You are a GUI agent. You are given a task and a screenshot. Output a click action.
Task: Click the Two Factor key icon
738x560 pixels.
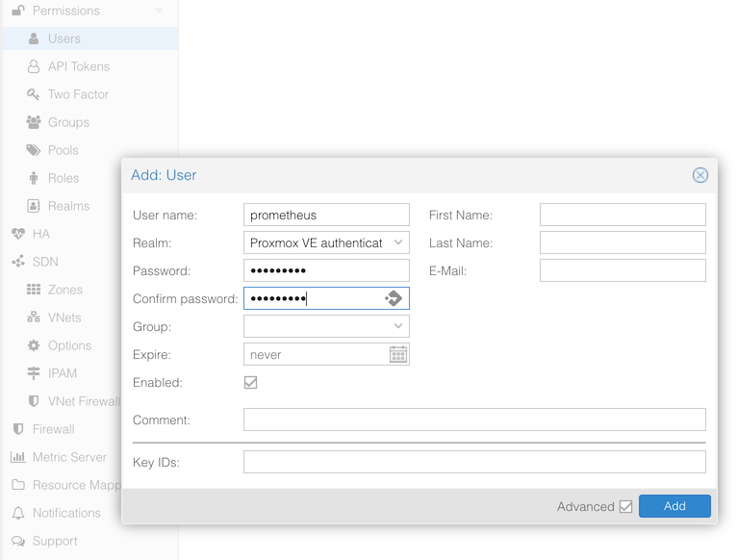pyautogui.click(x=34, y=94)
